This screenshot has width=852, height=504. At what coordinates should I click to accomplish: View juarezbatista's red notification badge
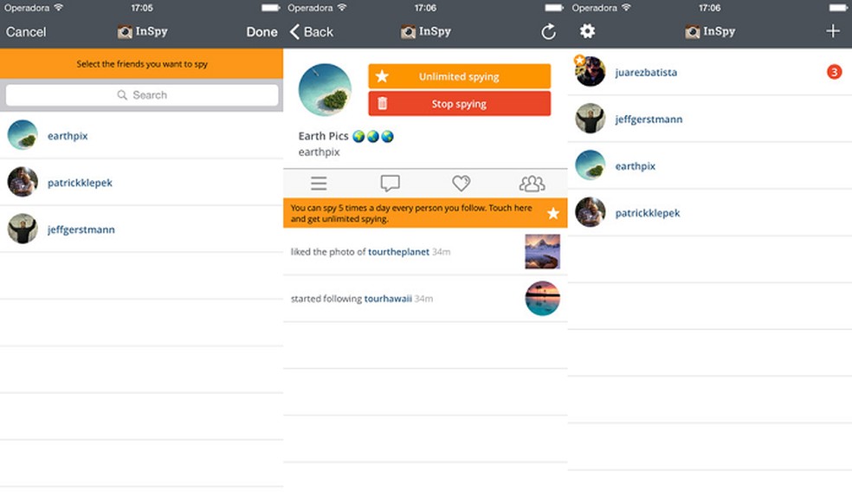(x=833, y=73)
